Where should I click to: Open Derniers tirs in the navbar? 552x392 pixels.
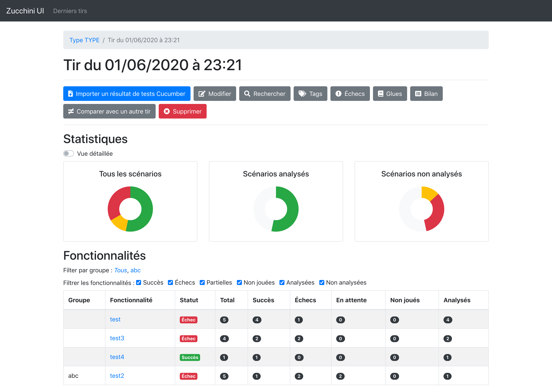tap(70, 11)
